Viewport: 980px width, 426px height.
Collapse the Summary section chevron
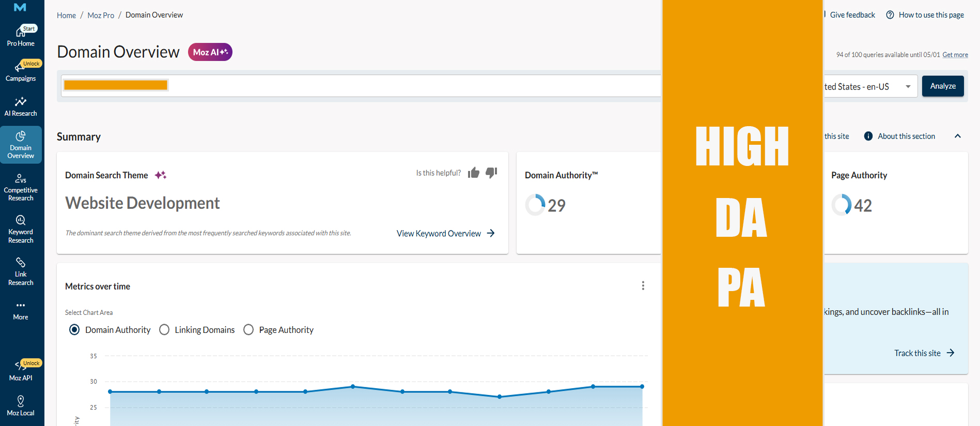(x=958, y=136)
